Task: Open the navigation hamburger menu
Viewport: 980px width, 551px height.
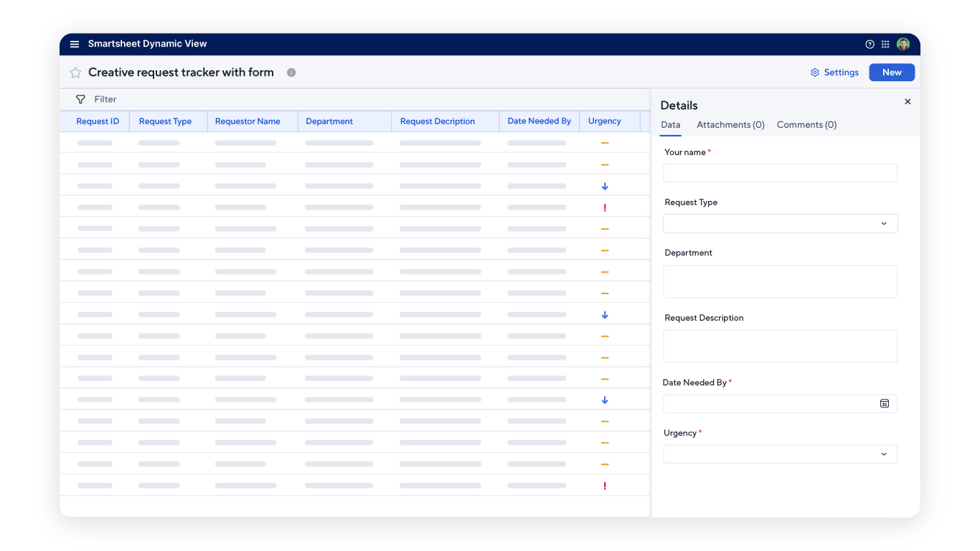Action: [75, 44]
